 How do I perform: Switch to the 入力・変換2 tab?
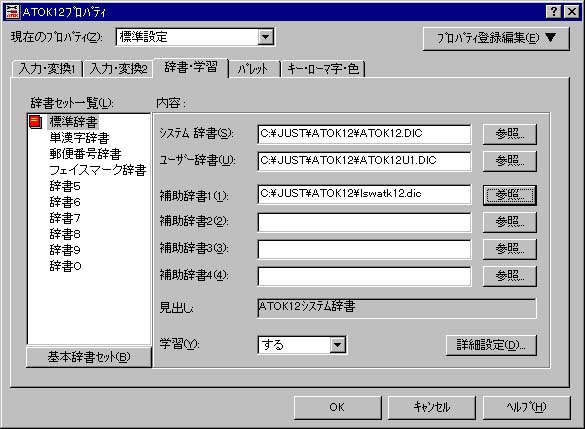click(118, 69)
